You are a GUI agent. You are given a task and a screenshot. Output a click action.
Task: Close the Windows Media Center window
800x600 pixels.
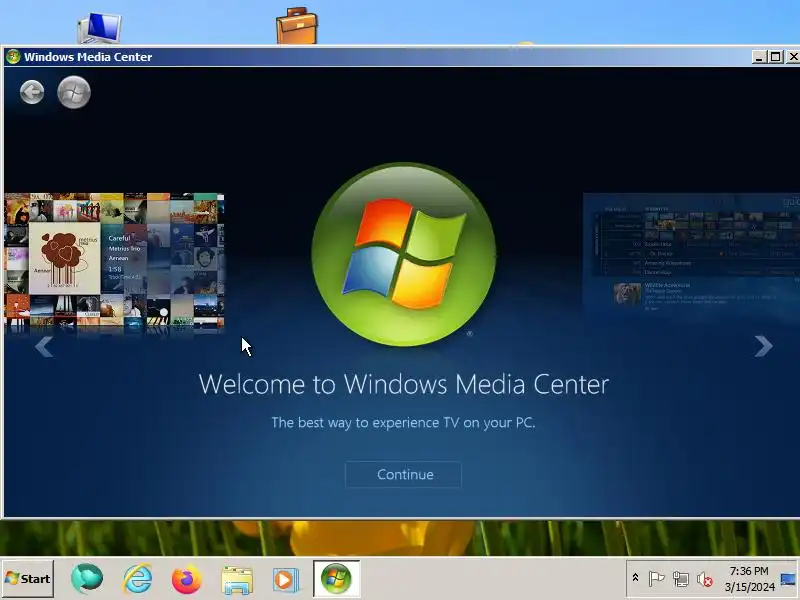tap(792, 57)
